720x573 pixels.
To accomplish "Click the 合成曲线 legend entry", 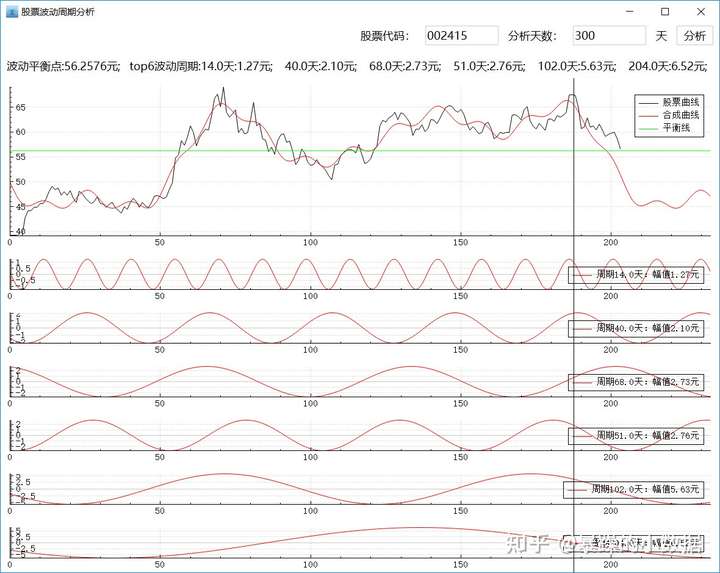I will [x=669, y=115].
